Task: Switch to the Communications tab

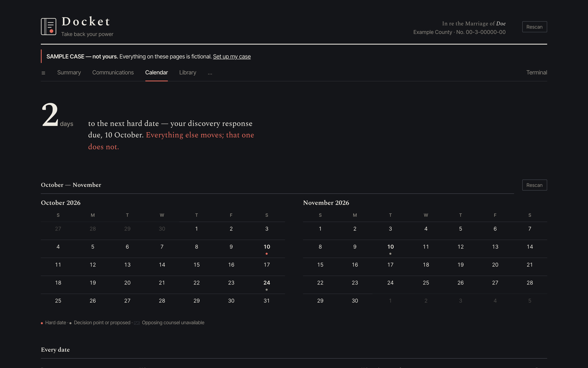Action: pos(113,73)
